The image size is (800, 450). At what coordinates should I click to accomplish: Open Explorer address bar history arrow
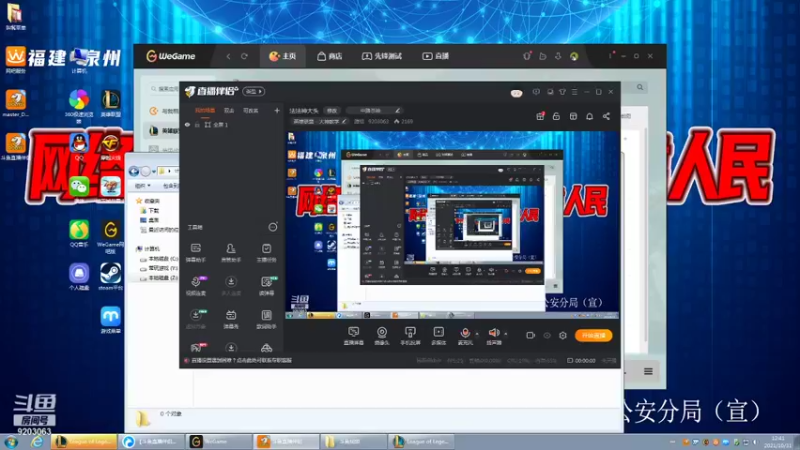tap(154, 171)
